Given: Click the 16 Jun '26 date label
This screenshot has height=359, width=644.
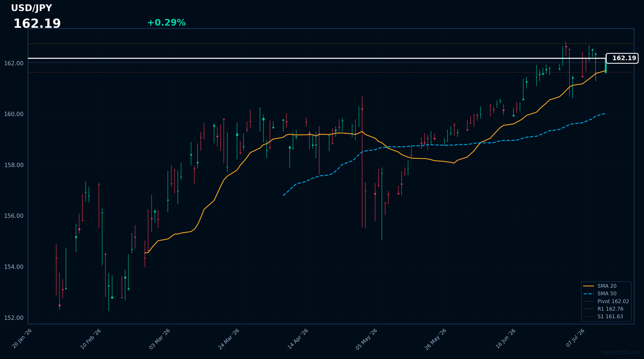Looking at the screenshot, I should click(x=506, y=339).
